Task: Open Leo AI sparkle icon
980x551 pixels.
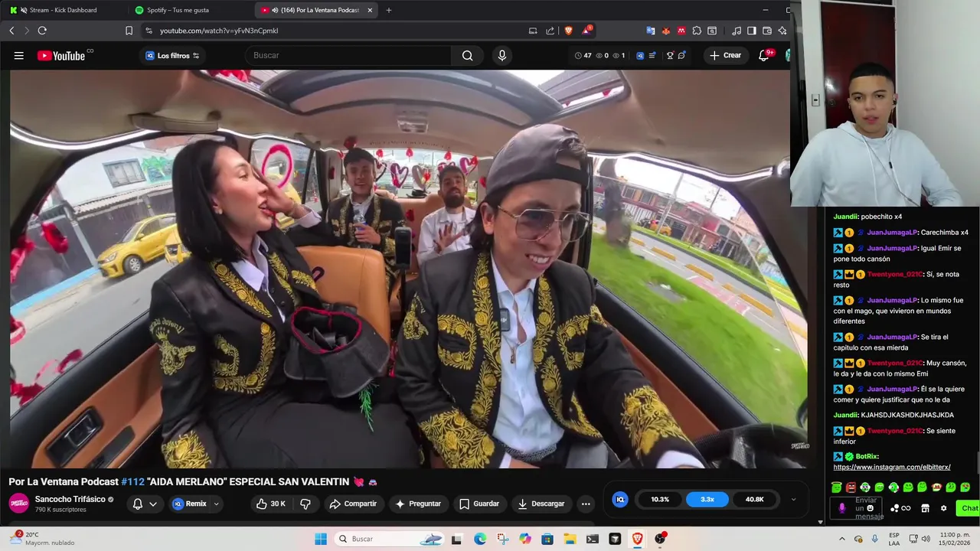Action: tap(782, 31)
